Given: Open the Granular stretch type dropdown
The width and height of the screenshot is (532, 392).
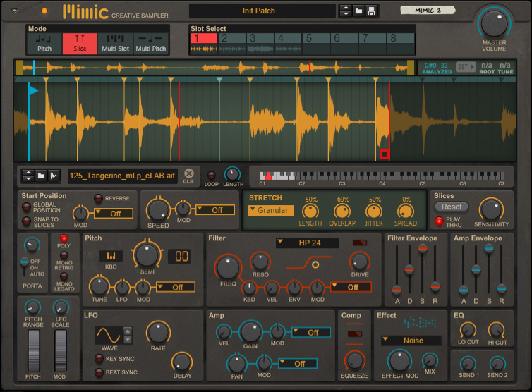Looking at the screenshot, I should point(271,210).
